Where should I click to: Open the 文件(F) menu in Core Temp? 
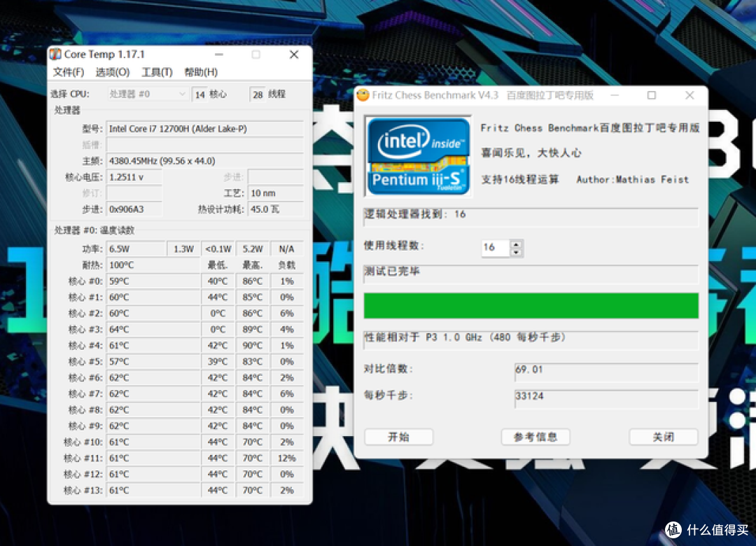pos(69,72)
